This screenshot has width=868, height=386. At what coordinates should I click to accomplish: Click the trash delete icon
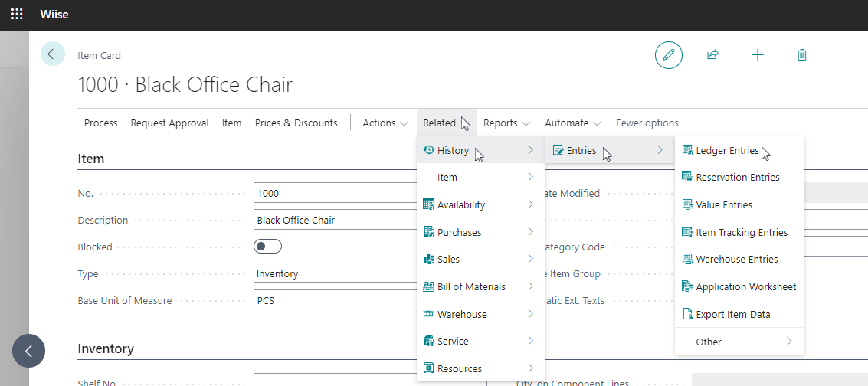click(801, 55)
